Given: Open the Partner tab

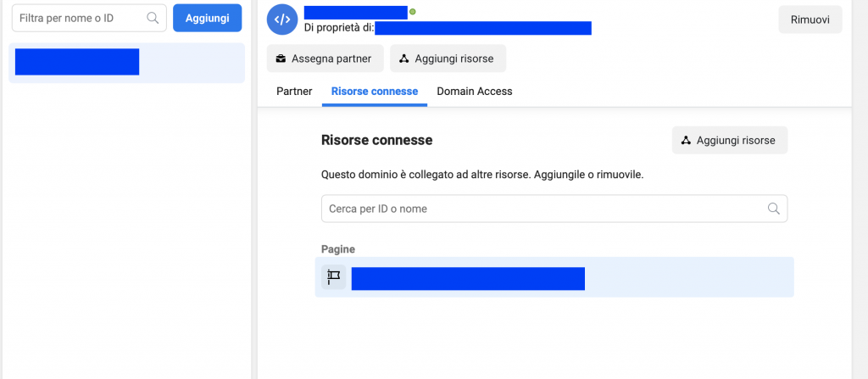Looking at the screenshot, I should (294, 91).
